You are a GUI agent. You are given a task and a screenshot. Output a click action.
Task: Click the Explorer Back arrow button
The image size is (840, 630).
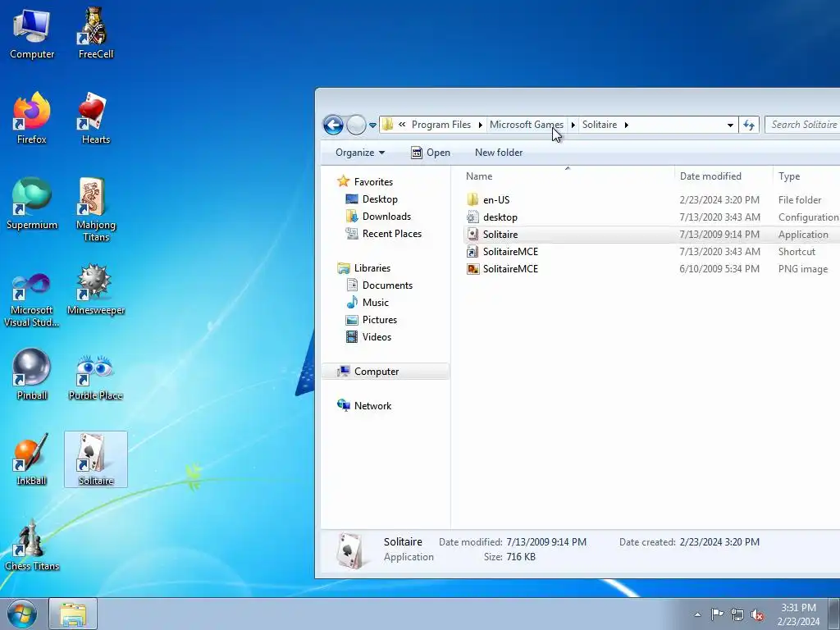(333, 125)
